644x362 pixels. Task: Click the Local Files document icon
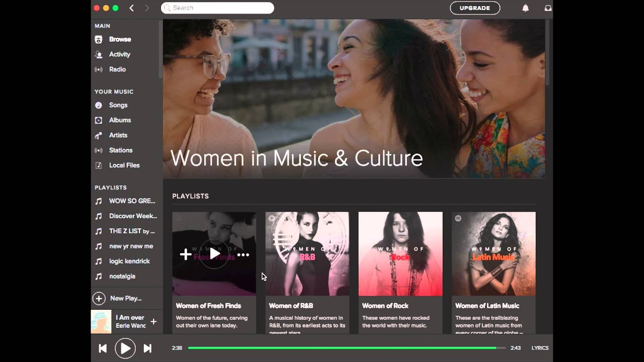(x=99, y=165)
